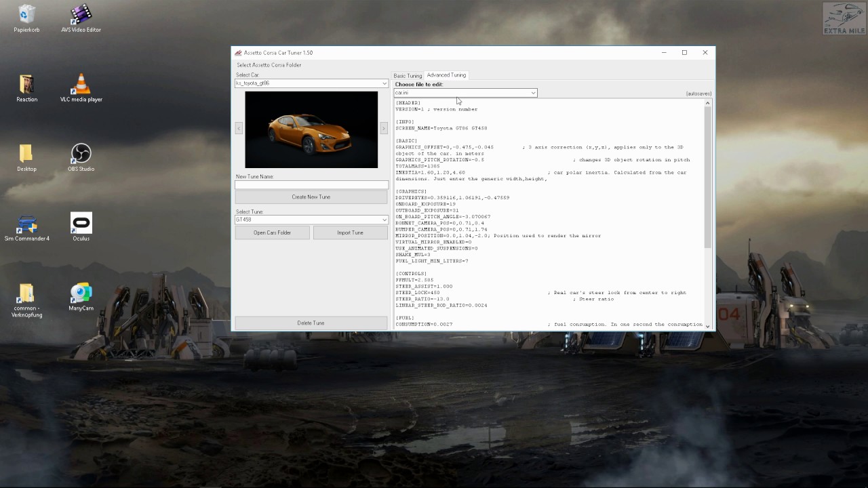Click the New Tune Name input field
868x488 pixels.
(311, 184)
